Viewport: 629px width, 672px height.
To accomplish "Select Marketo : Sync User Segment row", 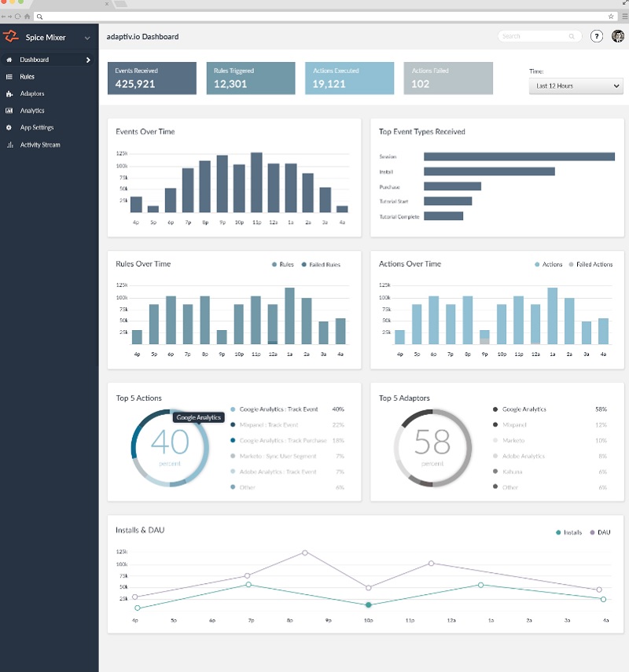I will coord(287,456).
